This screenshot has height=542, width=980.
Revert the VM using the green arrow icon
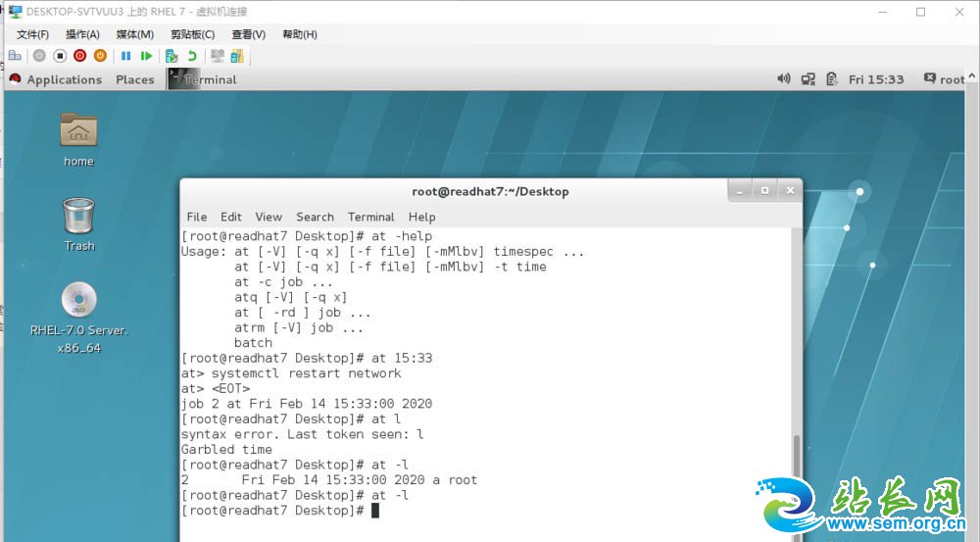[x=192, y=56]
